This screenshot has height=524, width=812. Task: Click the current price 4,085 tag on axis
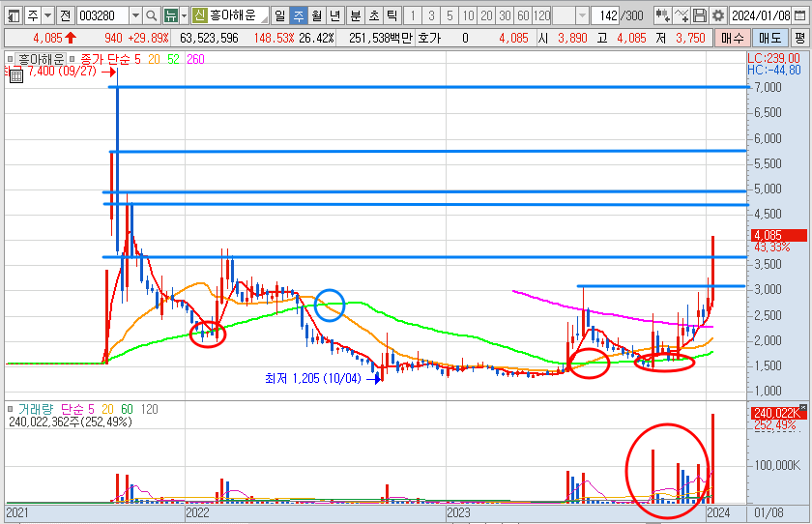[779, 235]
